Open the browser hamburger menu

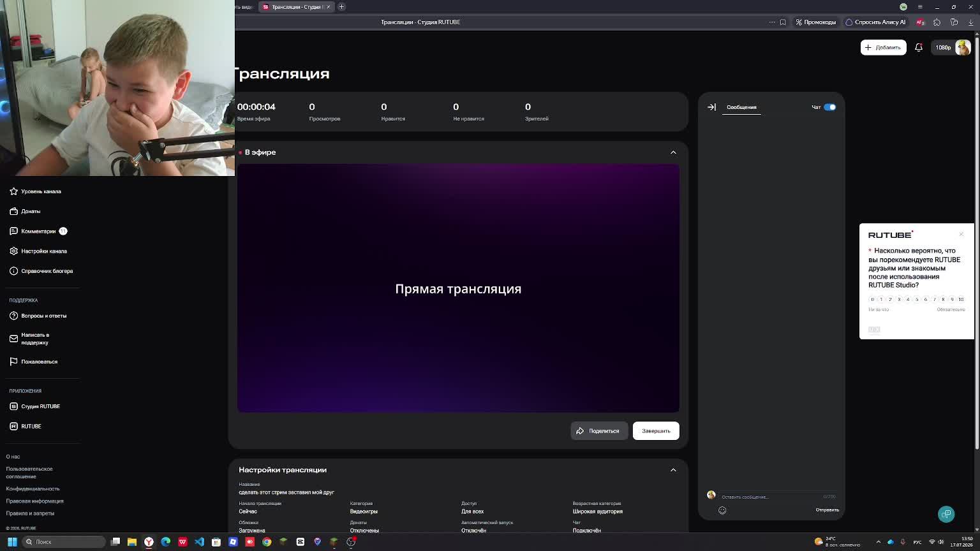(x=919, y=7)
